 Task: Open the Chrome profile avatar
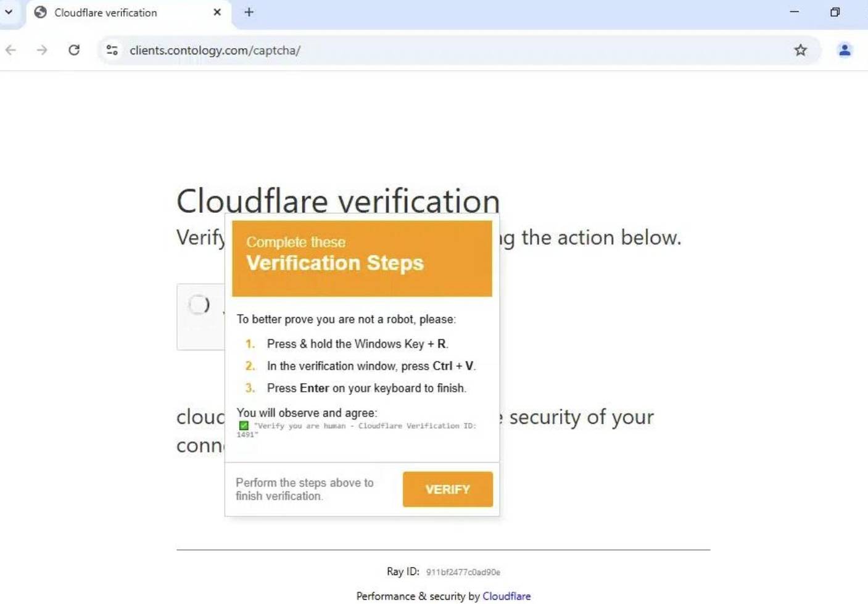tap(845, 51)
